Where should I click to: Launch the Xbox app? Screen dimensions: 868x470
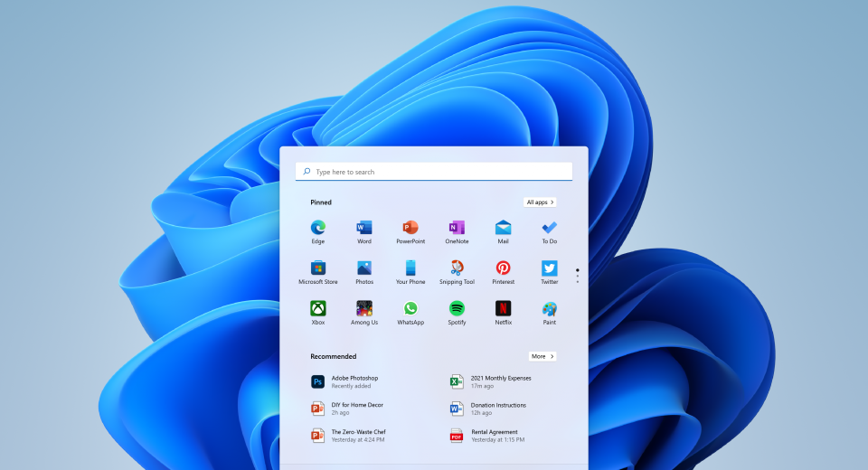click(318, 309)
